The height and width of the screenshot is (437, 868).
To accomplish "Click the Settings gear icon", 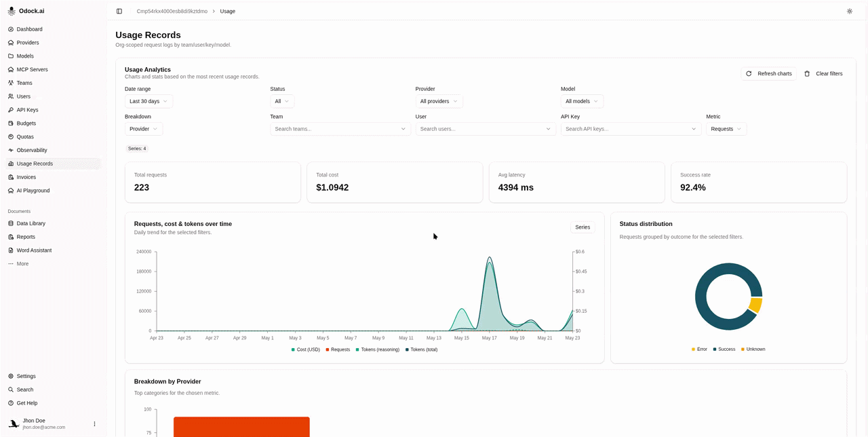I will 11,376.
